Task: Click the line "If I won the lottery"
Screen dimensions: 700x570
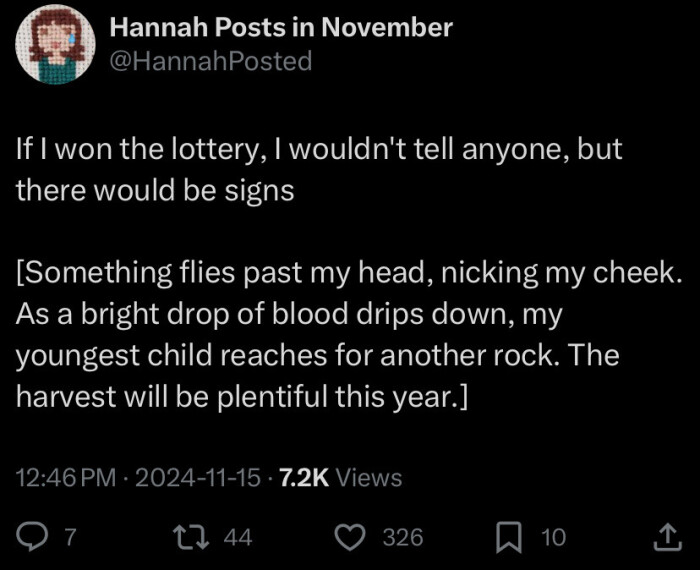Action: tap(318, 150)
